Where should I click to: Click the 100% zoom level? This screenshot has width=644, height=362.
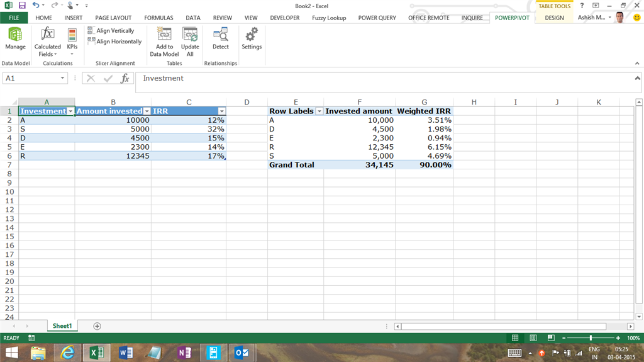click(x=633, y=337)
